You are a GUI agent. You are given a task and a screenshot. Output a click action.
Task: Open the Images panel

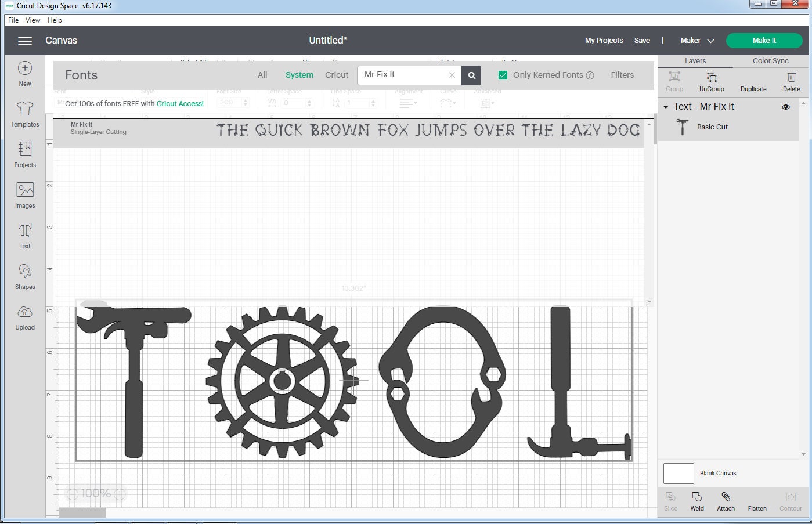pyautogui.click(x=24, y=194)
